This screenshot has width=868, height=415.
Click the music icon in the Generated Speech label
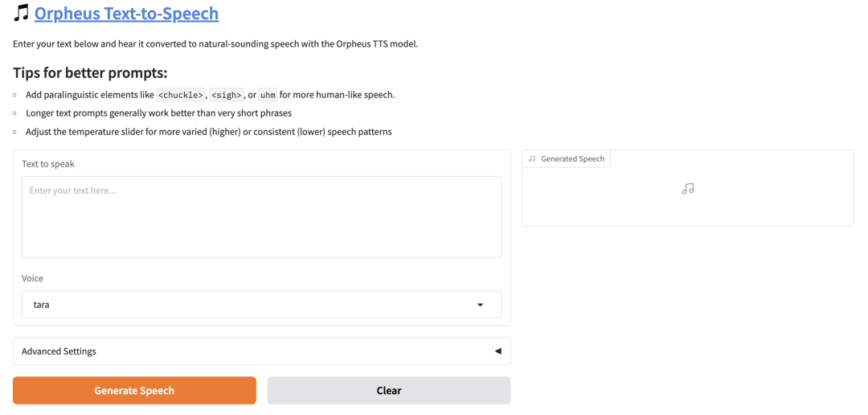532,158
